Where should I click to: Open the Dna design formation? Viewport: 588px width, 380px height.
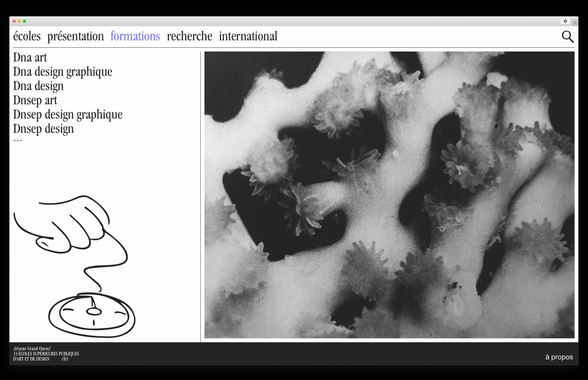tap(38, 86)
